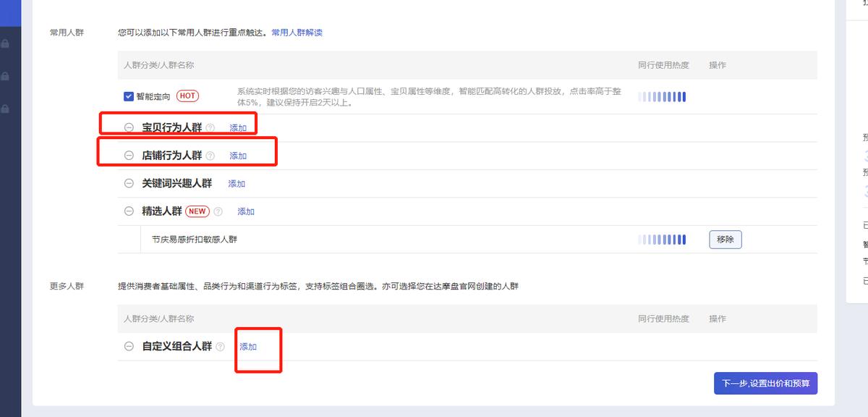Click 添加 for 宝贝行为人群
Viewport: 868px width, 417px height.
pyautogui.click(x=238, y=127)
